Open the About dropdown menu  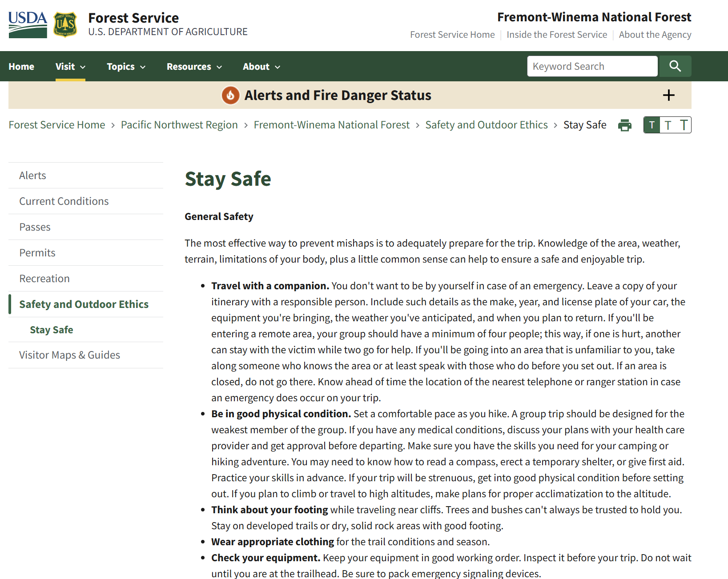(261, 67)
